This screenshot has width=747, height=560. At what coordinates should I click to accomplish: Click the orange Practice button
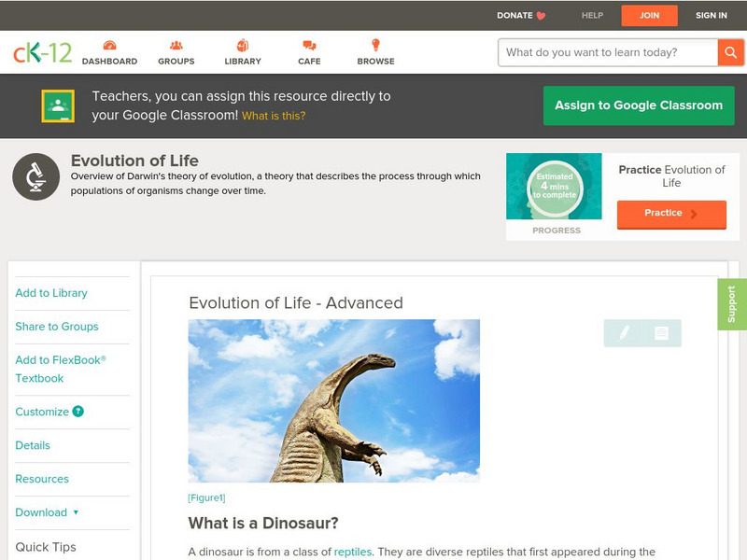point(671,215)
